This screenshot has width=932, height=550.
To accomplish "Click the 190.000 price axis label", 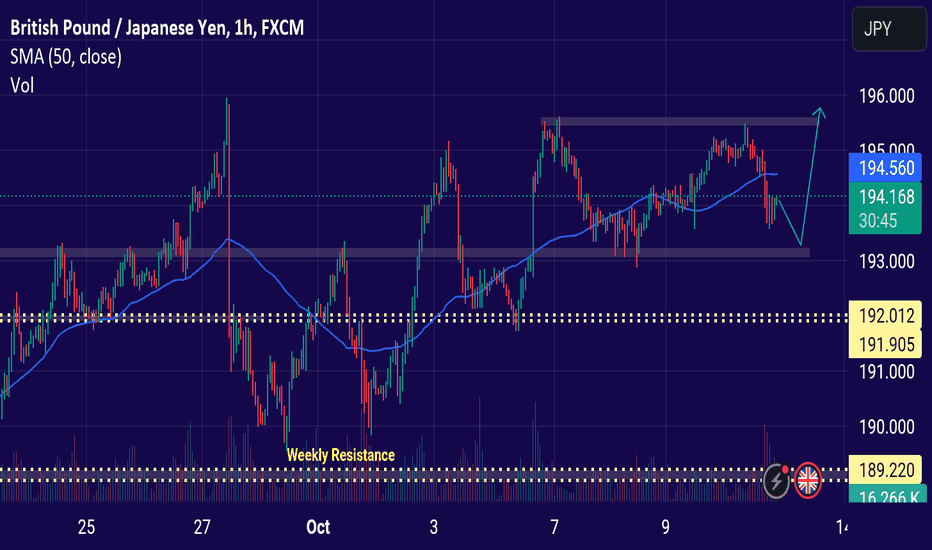I will [x=886, y=427].
